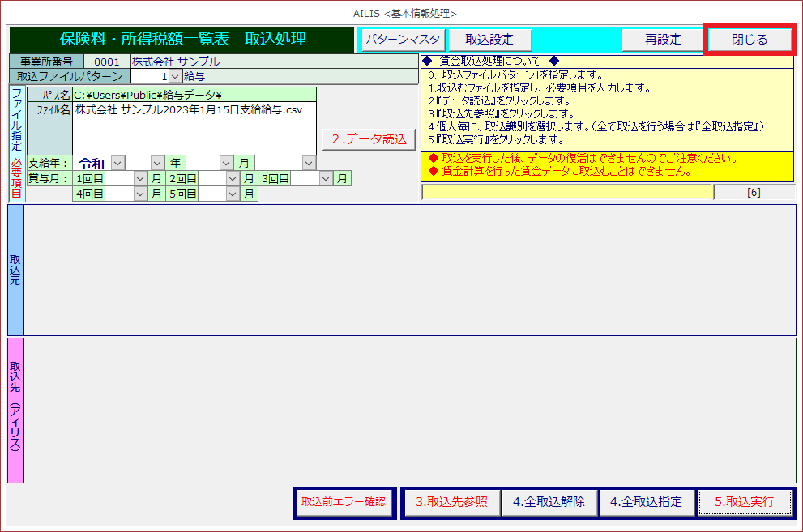Close the form with 閉じる
The image size is (803, 532).
click(x=749, y=40)
